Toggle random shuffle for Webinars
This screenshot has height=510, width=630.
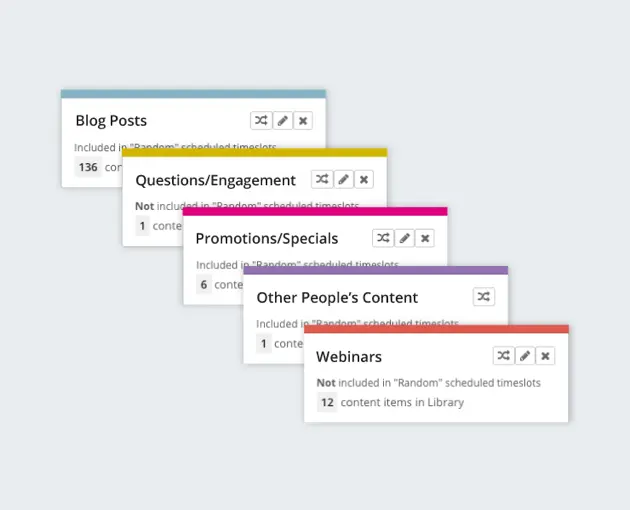click(504, 356)
